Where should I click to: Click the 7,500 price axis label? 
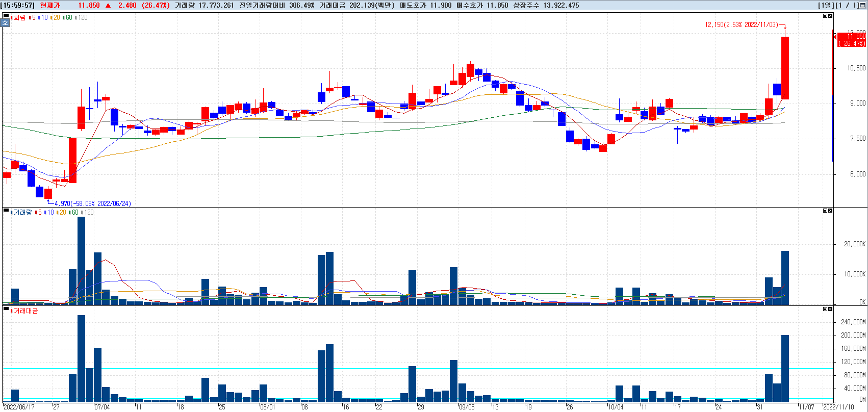click(x=858, y=138)
